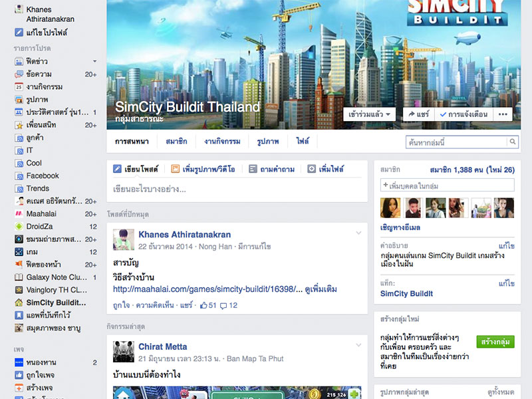The image size is (532, 399).
Task: Open options chevron on Khanes Athiratanakran post
Action: [x=358, y=233]
